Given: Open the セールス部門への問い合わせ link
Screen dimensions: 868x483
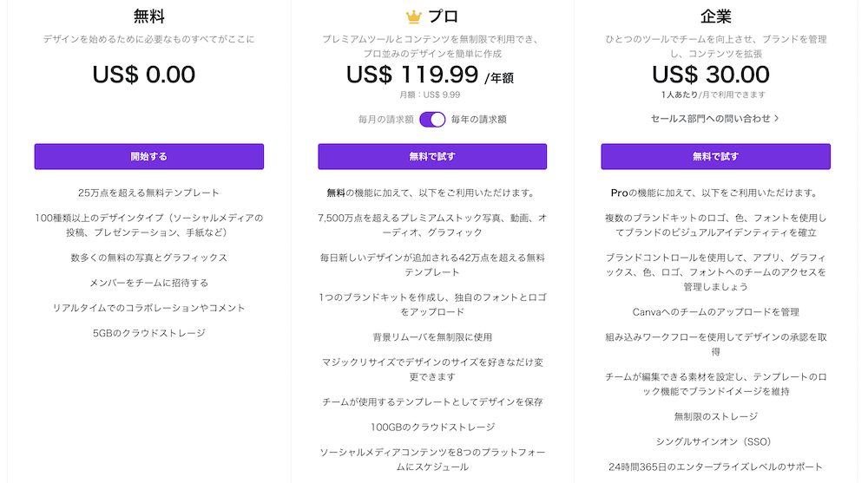Looking at the screenshot, I should (x=710, y=118).
